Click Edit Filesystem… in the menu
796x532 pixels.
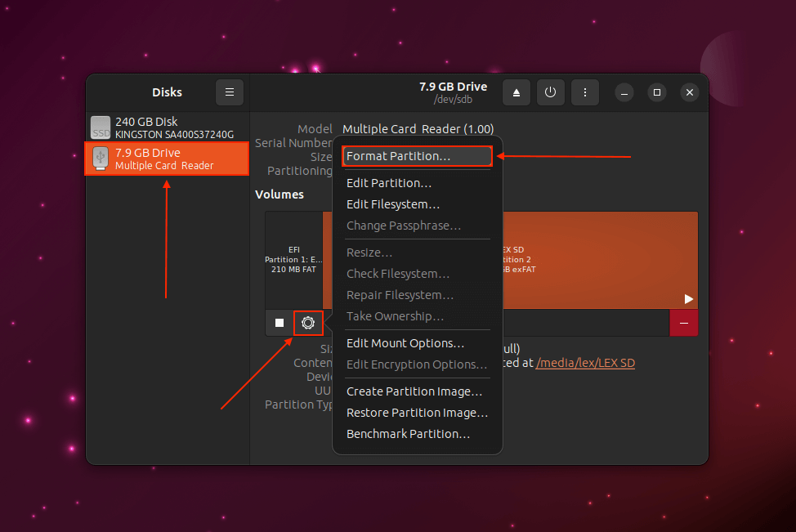pyautogui.click(x=393, y=204)
